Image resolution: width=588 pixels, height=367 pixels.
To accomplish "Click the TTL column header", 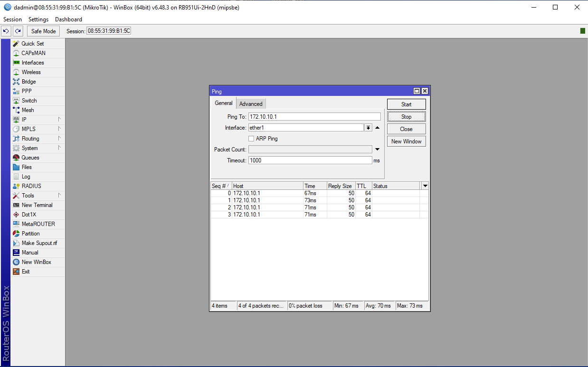I will [x=364, y=186].
